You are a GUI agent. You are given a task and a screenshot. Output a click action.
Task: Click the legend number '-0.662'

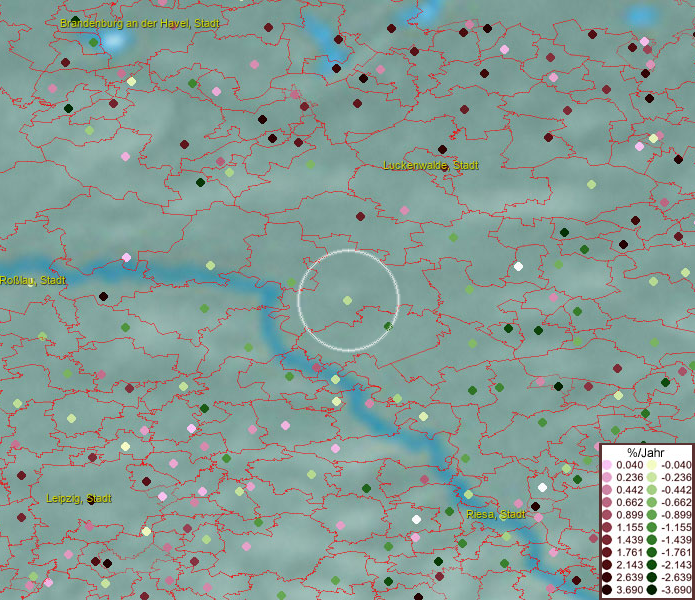[x=676, y=503]
